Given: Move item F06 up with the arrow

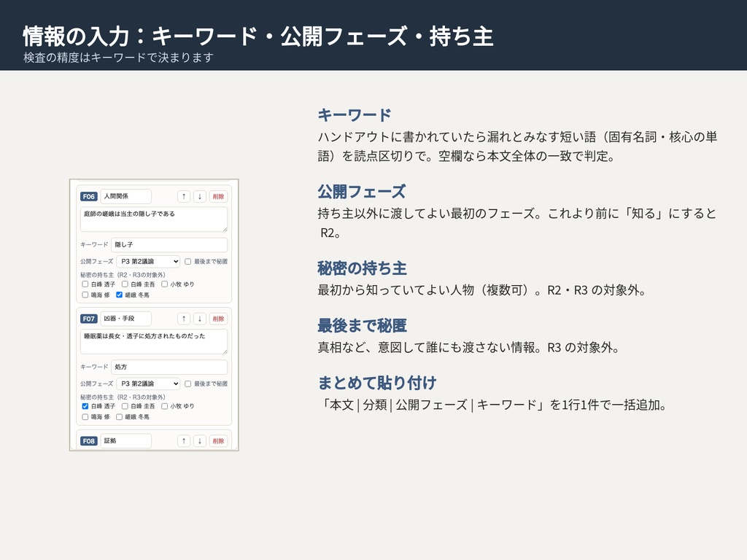Looking at the screenshot, I should click(184, 196).
